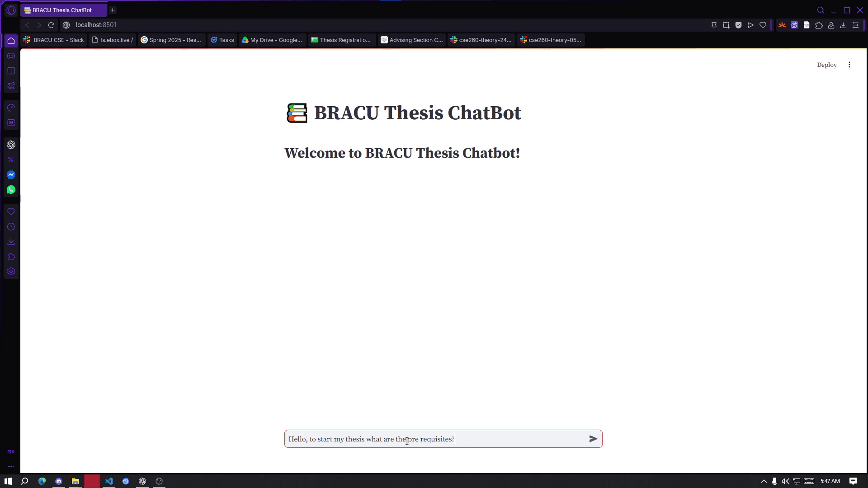Add page to bookmarks with heart icon
This screenshot has height=488, width=868.
[763, 25]
